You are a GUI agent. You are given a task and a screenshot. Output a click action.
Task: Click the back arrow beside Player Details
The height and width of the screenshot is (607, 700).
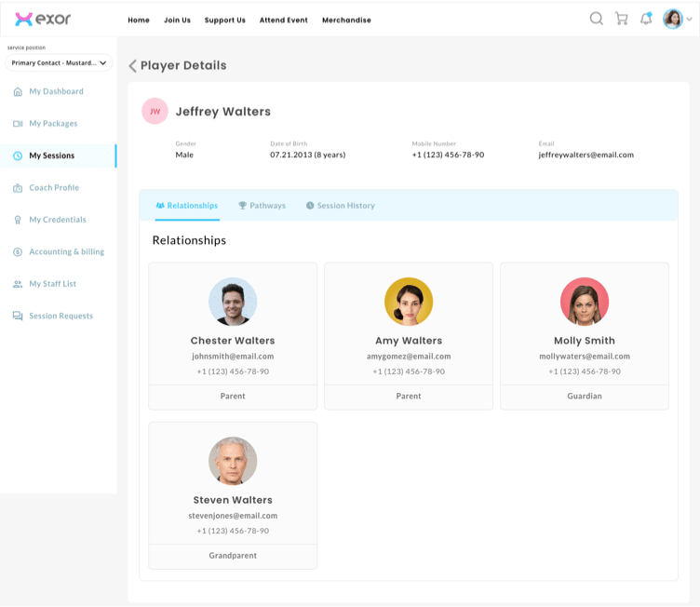(x=132, y=66)
